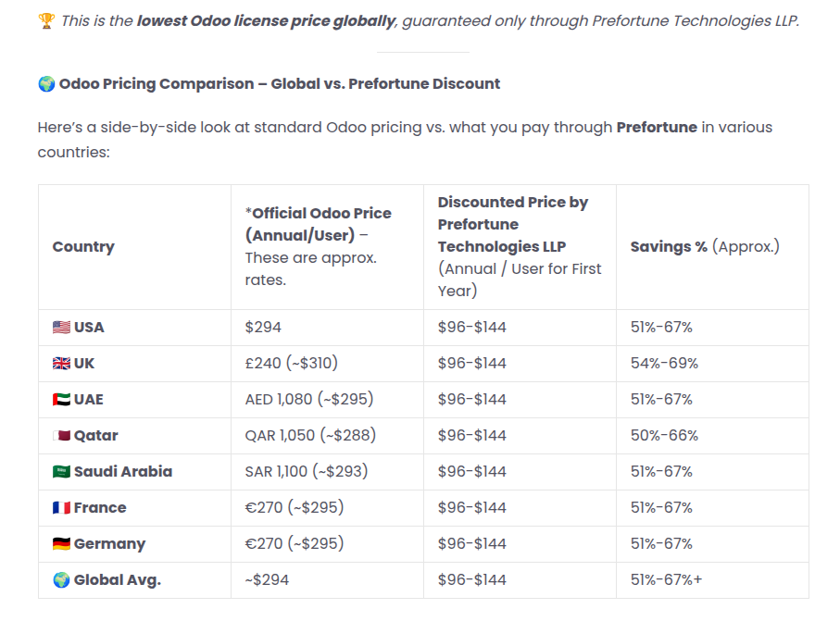Click the Country column header
The image size is (840, 621).
point(83,246)
